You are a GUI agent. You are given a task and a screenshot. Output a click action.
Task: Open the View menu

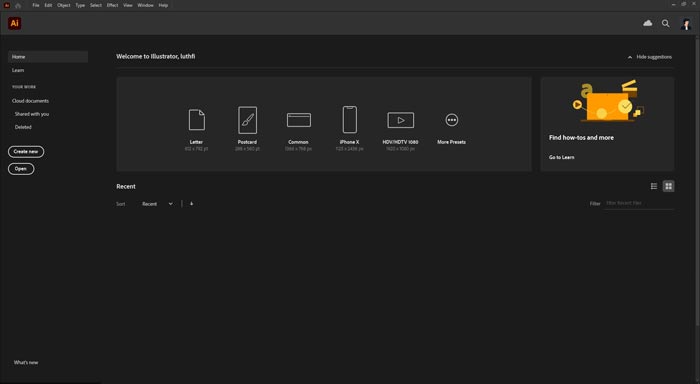128,5
